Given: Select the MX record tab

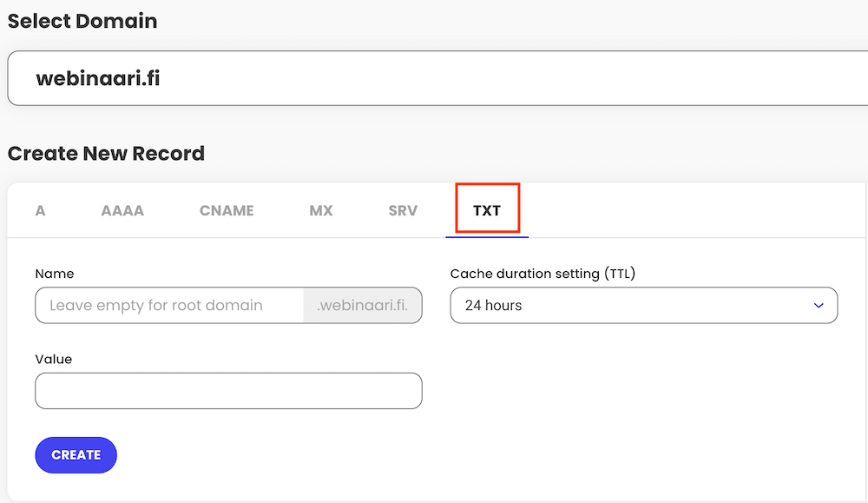Looking at the screenshot, I should click(321, 210).
